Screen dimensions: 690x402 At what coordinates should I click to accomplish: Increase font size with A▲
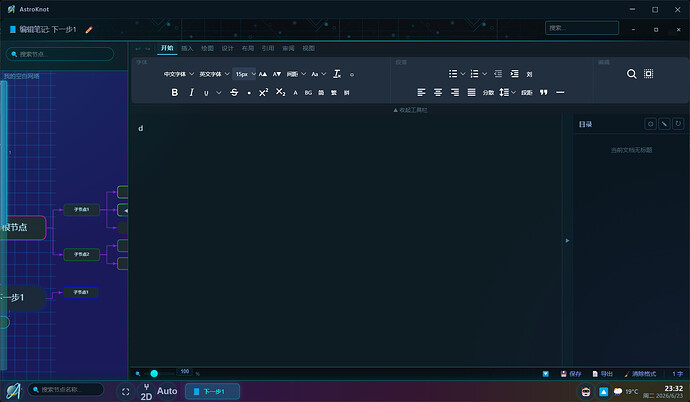263,74
